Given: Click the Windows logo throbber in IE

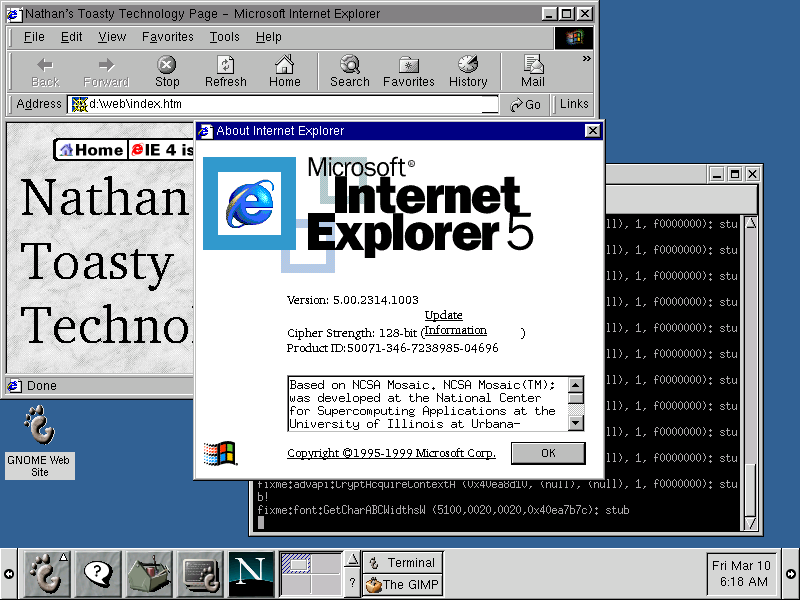Looking at the screenshot, I should point(573,38).
